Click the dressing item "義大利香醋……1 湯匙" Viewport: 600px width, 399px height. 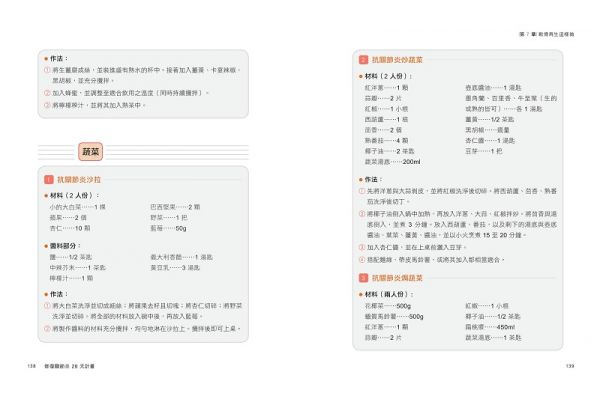181,257
